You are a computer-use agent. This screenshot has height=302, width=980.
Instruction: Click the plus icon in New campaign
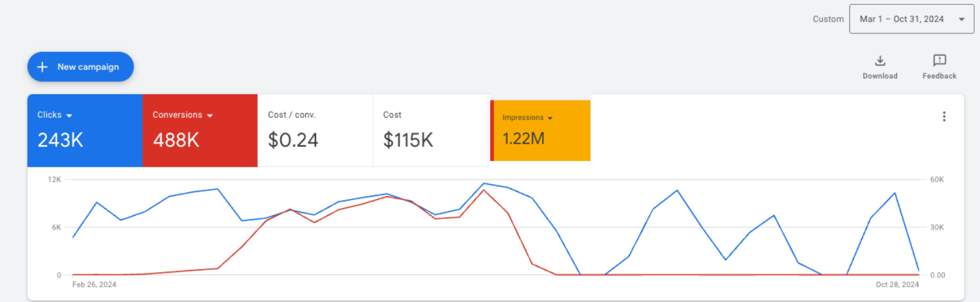click(x=42, y=67)
